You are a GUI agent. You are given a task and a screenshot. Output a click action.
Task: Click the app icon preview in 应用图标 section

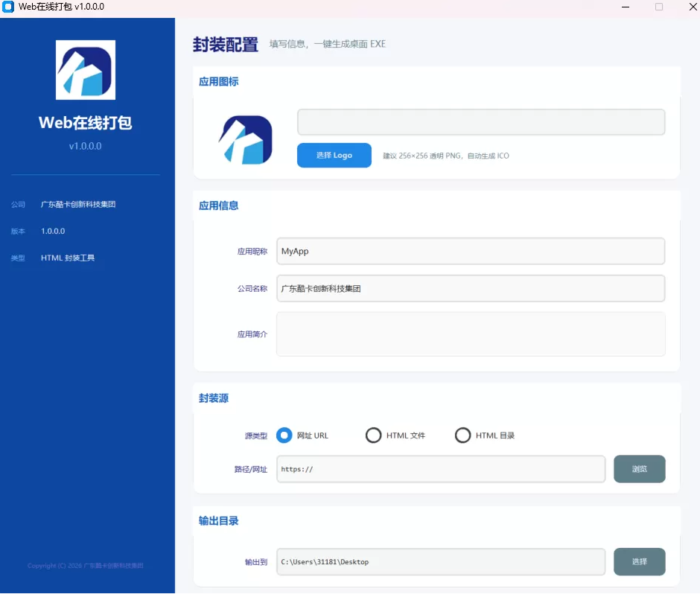point(246,140)
